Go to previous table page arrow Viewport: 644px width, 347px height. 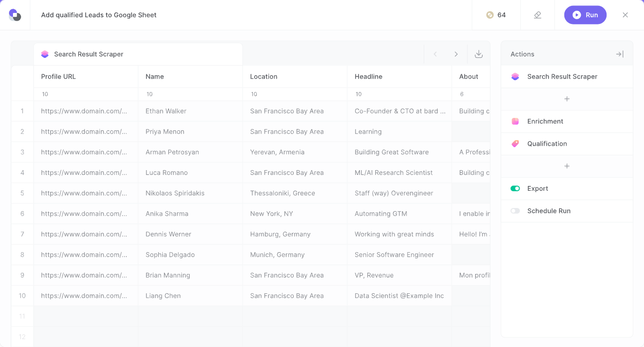click(435, 54)
